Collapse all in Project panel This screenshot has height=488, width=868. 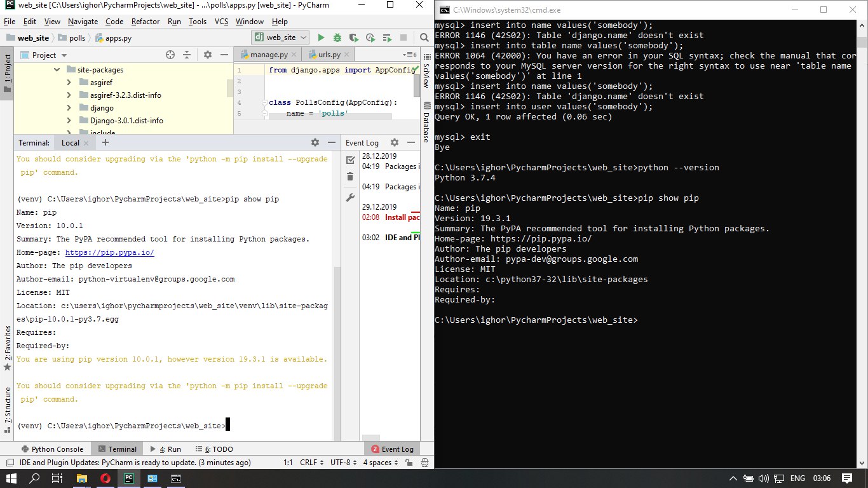[x=187, y=55]
